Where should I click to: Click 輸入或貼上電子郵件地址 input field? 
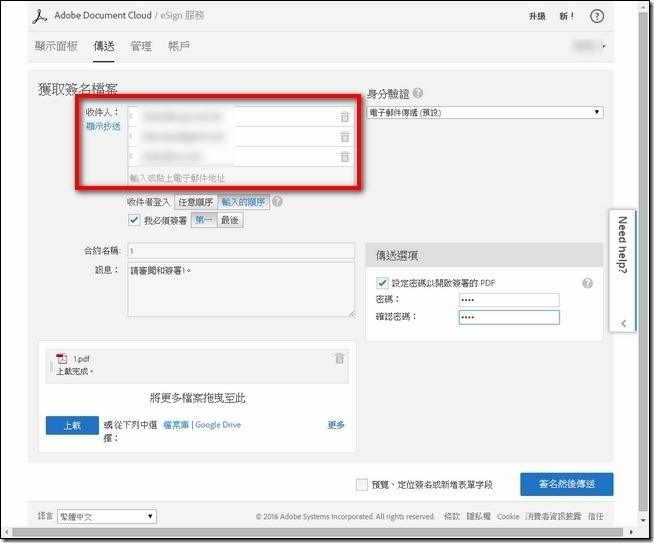[x=241, y=178]
